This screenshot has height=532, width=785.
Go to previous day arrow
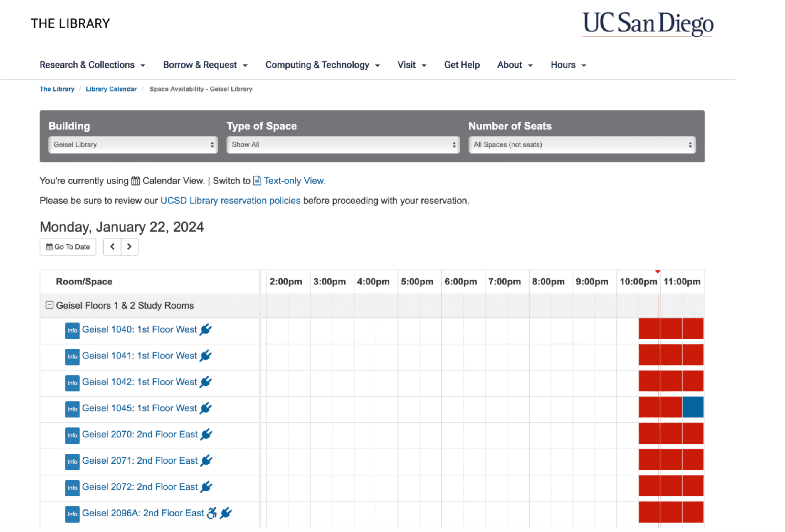(x=112, y=247)
